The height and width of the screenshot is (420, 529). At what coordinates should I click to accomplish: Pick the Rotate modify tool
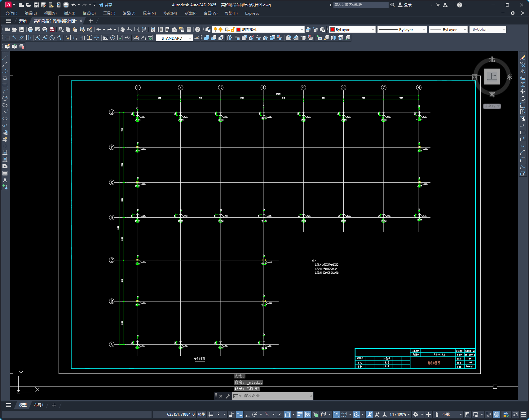(x=523, y=98)
